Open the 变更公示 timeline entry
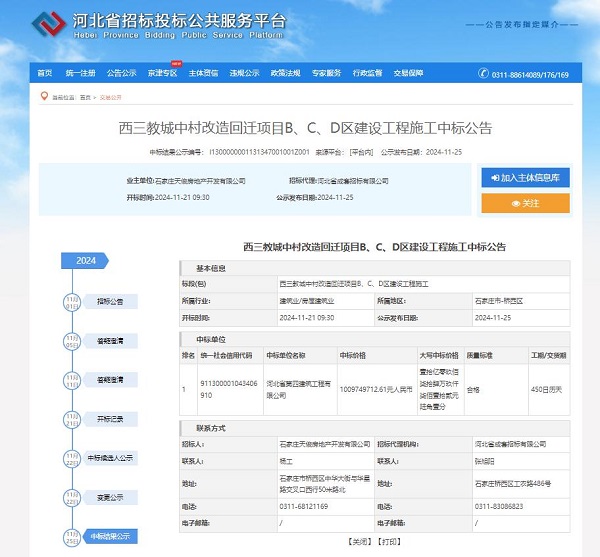Screen dimensions: 600x557 [110, 497]
